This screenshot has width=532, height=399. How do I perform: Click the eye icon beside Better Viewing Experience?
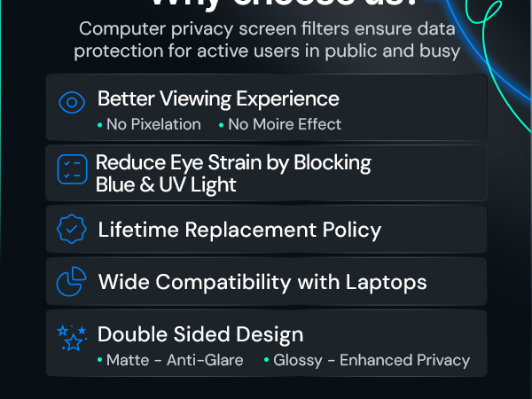click(72, 102)
